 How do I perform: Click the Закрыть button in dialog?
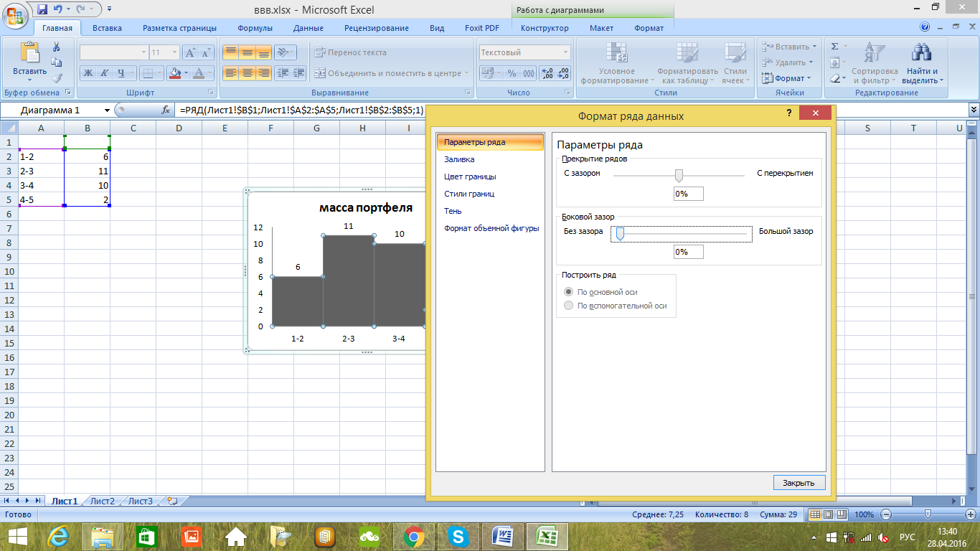point(798,483)
